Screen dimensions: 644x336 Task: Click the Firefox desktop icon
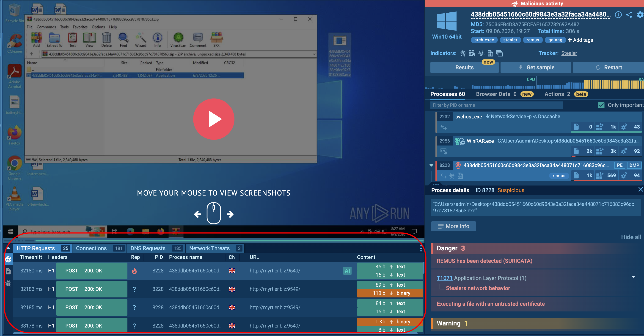tap(14, 135)
